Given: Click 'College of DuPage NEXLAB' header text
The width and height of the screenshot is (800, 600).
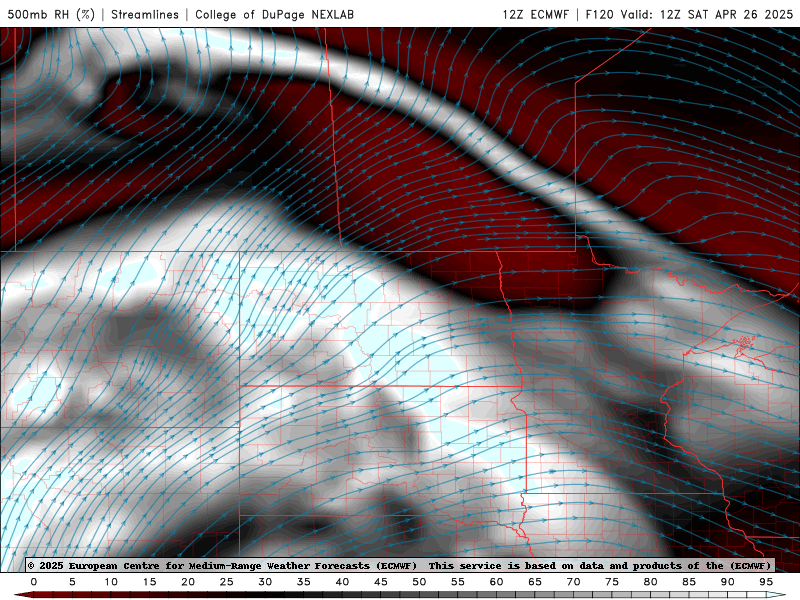Looking at the screenshot, I should coord(274,14).
